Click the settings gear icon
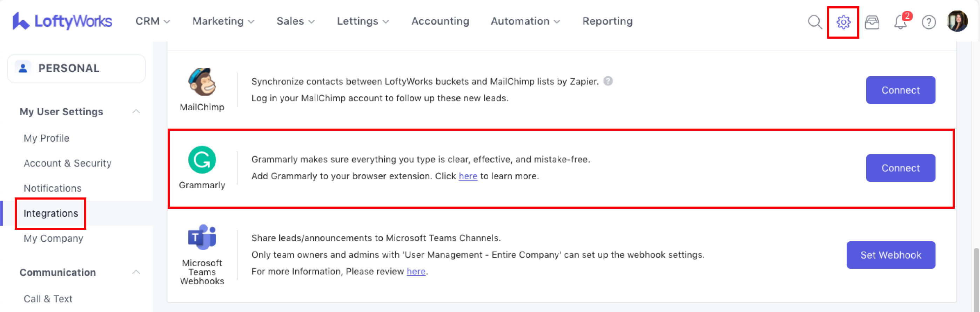The image size is (980, 312). coord(843,22)
